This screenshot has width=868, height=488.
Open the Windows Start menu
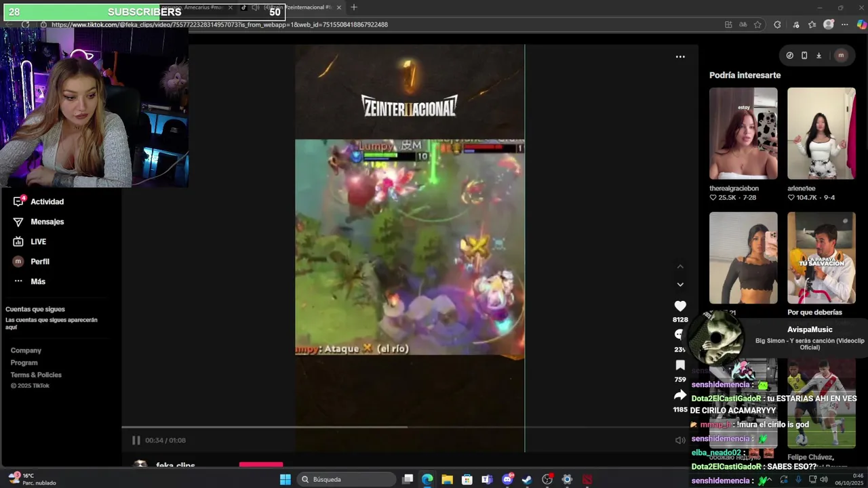click(x=285, y=479)
